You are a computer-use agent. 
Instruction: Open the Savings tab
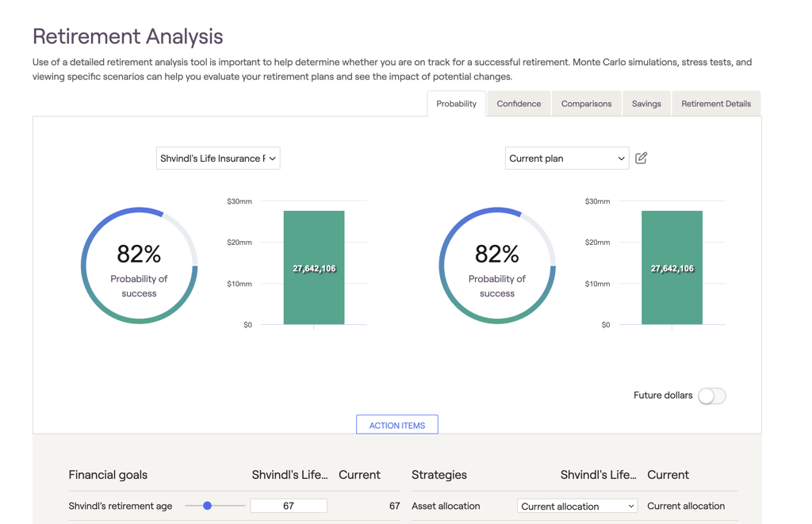click(x=646, y=104)
